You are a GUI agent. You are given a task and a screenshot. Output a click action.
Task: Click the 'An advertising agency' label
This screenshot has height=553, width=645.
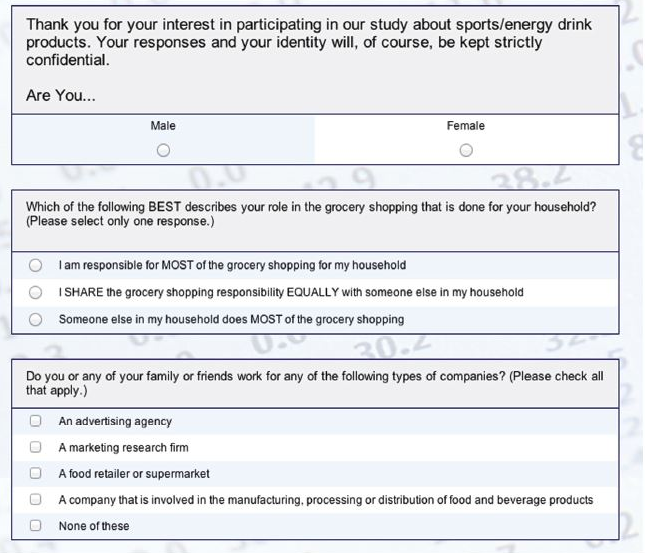coord(115,422)
